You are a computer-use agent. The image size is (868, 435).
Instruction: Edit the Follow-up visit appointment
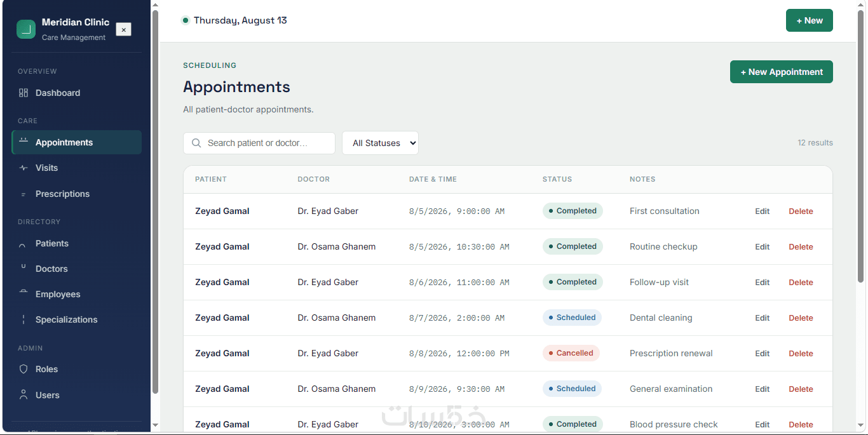point(762,283)
